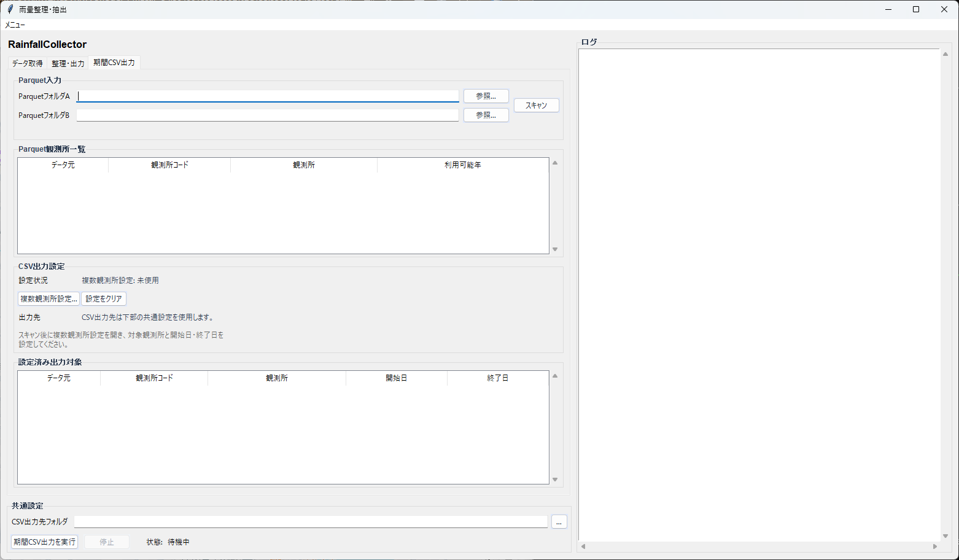Switch to the 整理・出力 tab
The height and width of the screenshot is (560, 959).
68,63
